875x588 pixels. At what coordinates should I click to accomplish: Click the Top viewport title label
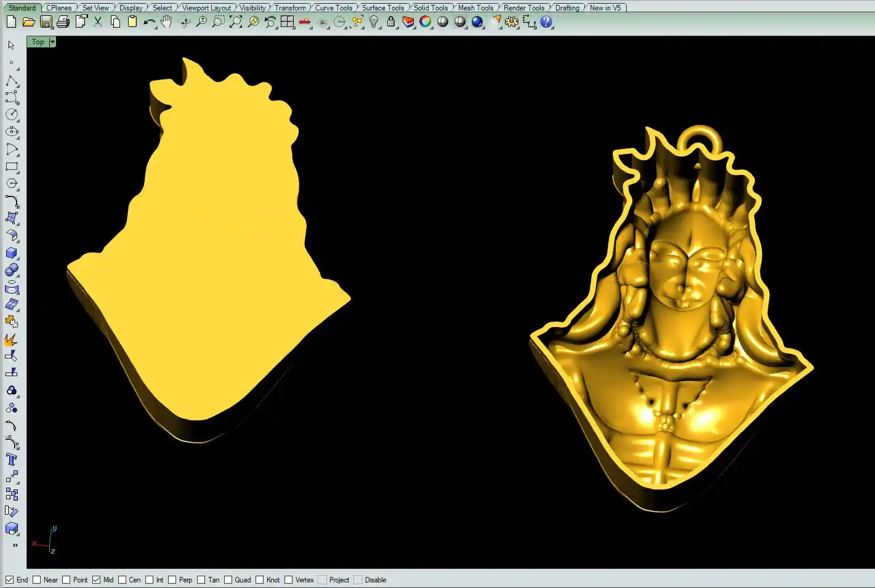[38, 42]
